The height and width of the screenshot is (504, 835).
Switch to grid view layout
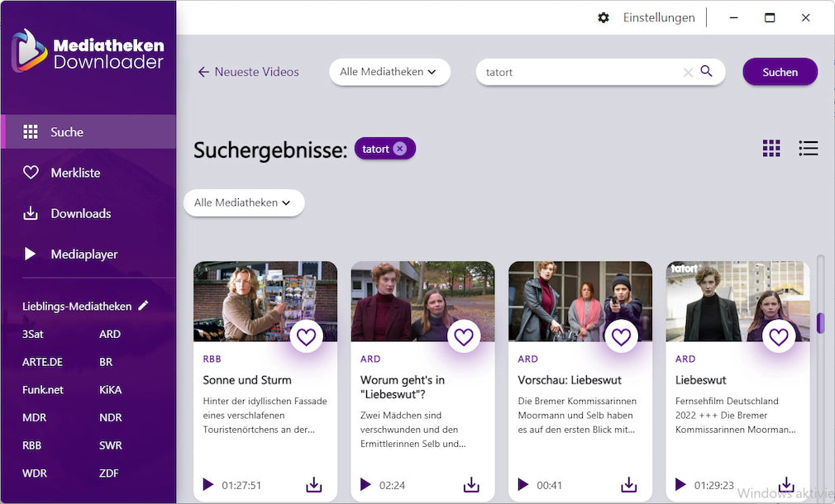pyautogui.click(x=771, y=149)
